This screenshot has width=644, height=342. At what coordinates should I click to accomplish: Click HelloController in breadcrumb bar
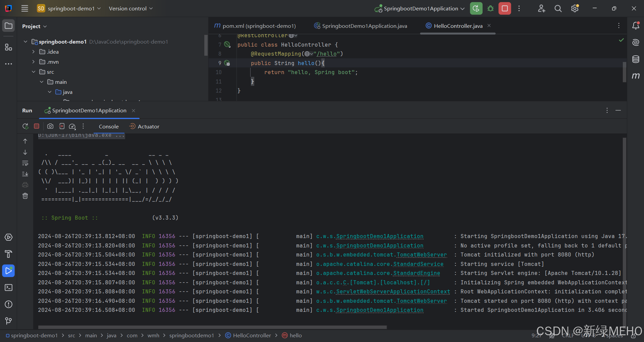click(x=248, y=335)
